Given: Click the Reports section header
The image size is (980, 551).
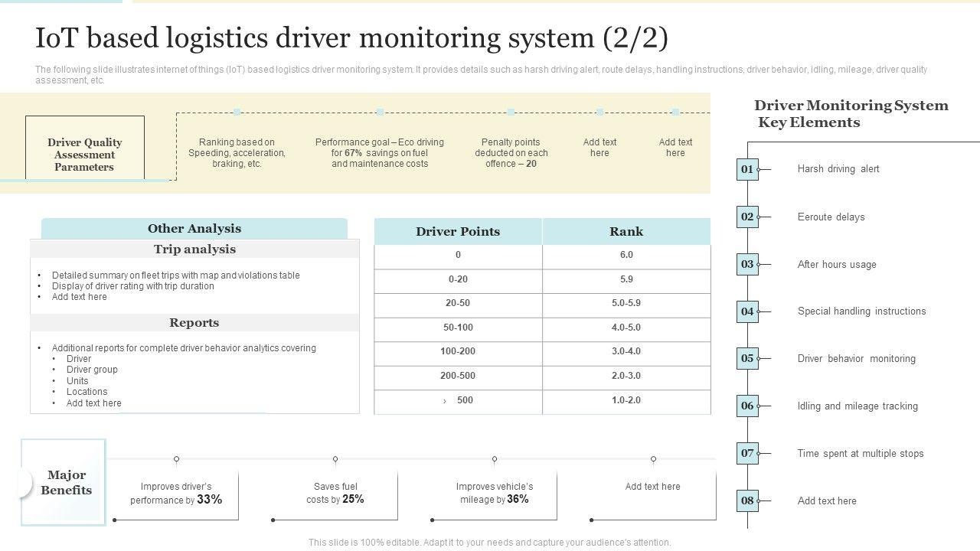Looking at the screenshot, I should coord(194,323).
